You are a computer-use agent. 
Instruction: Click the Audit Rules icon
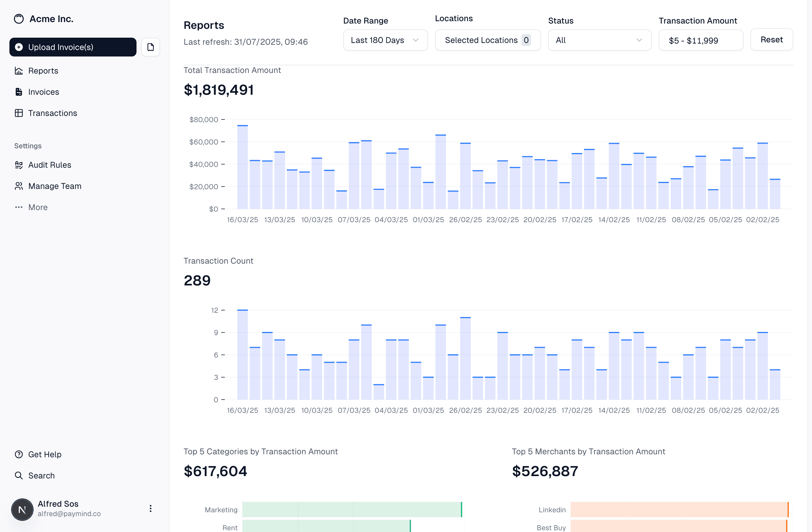coord(19,165)
